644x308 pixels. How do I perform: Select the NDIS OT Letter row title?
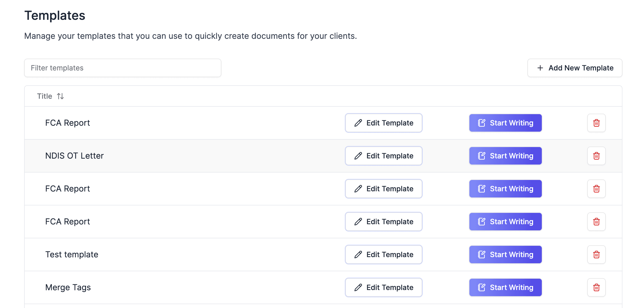point(74,156)
